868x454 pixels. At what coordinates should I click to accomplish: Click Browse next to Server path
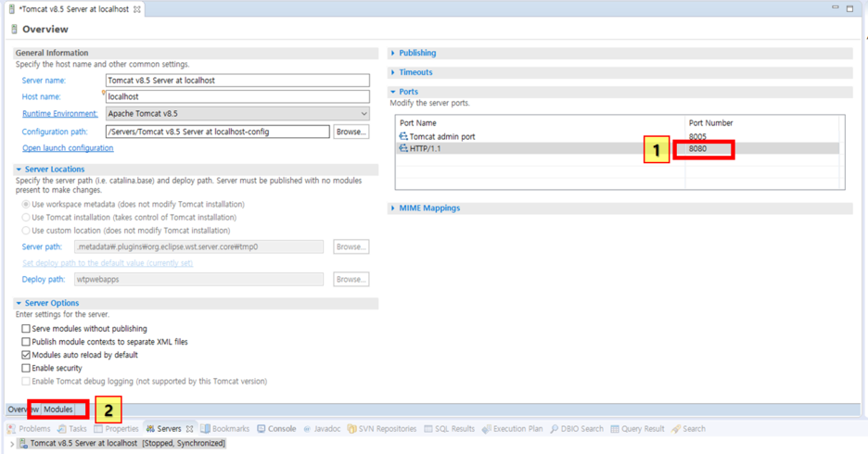(x=351, y=246)
